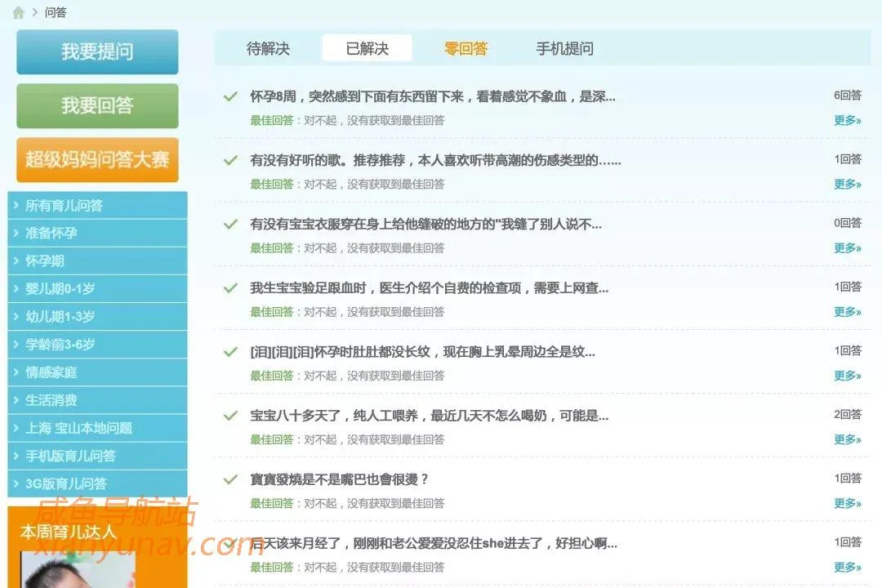The width and height of the screenshot is (882, 588).
Task: Click the 我要提问 blue button
Action: tap(97, 52)
